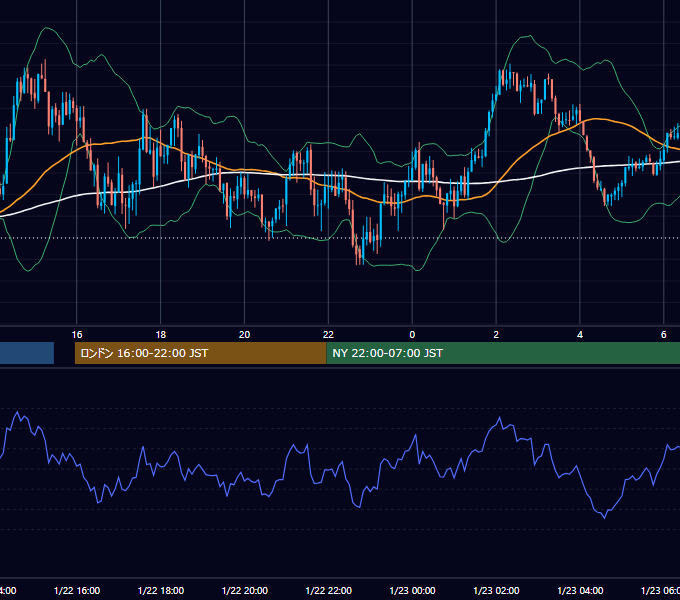Screen dimensions: 680x600
Task: Click the '1/22 22:00' time label
Action: point(329,590)
